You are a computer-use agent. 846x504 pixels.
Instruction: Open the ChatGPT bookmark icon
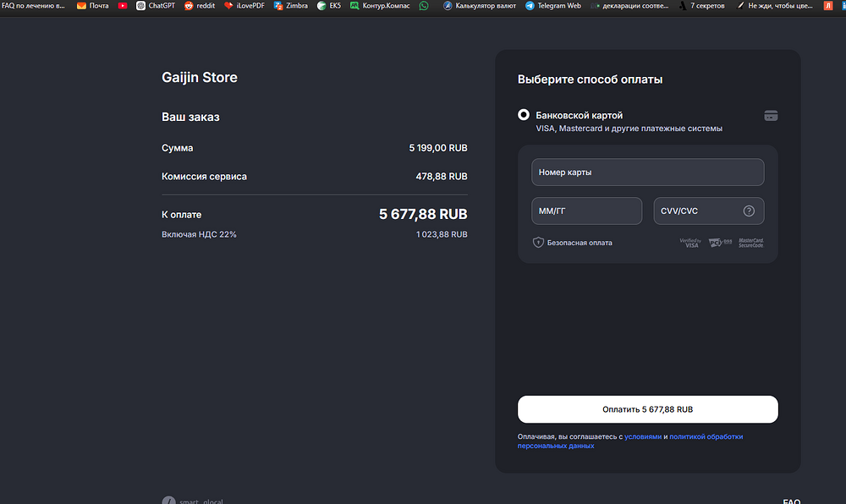(x=140, y=6)
